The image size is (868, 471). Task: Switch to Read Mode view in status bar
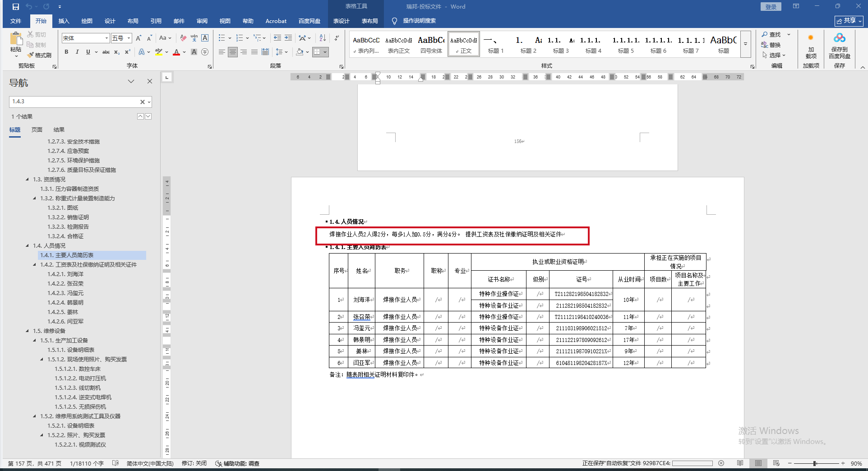coord(740,463)
